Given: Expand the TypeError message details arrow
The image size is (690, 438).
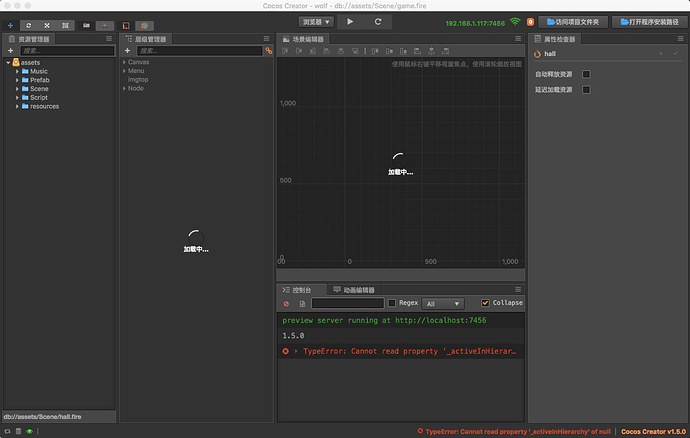Looking at the screenshot, I should click(296, 351).
